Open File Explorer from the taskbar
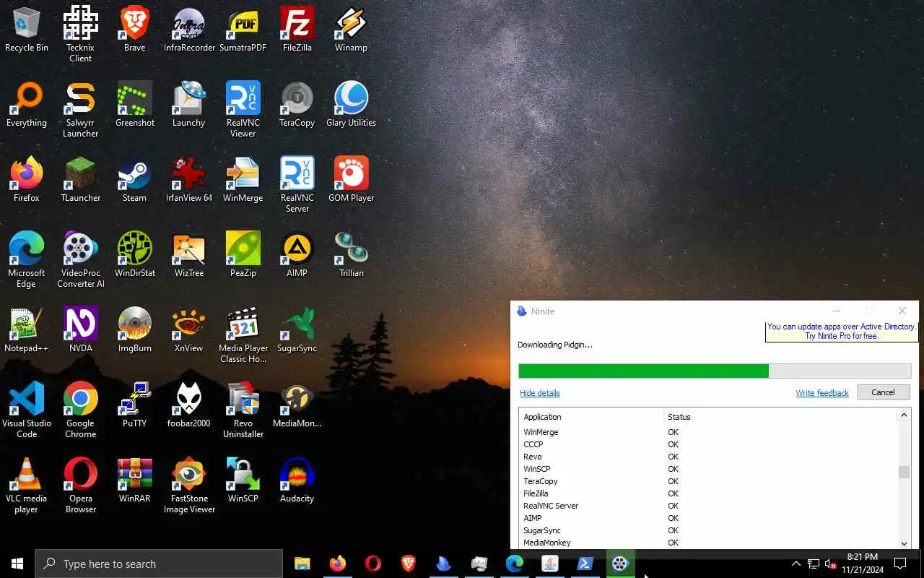Viewport: 924px width, 578px height. tap(302, 564)
